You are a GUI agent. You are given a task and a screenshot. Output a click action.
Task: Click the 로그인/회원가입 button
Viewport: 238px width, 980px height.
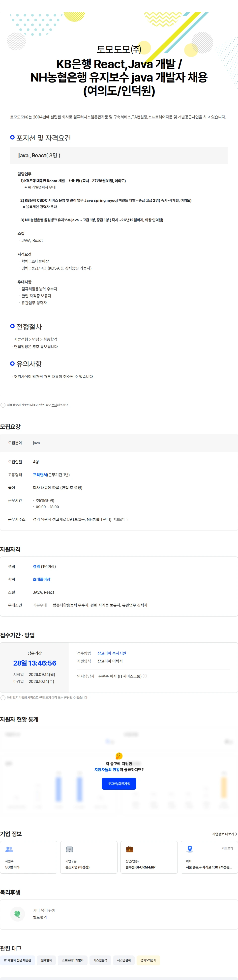(119, 783)
